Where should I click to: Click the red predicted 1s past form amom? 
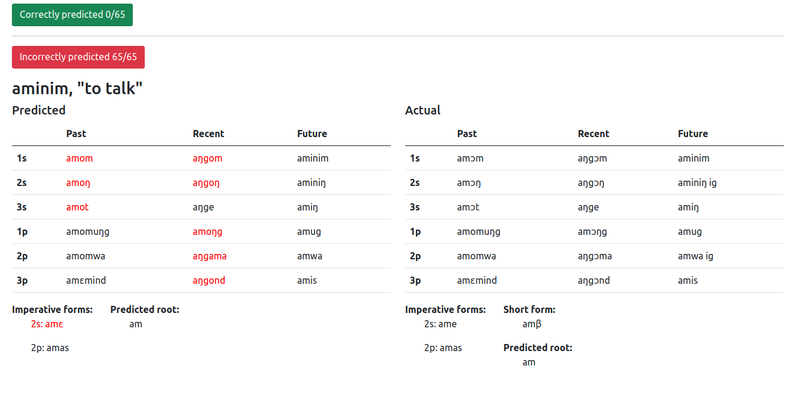[79, 158]
